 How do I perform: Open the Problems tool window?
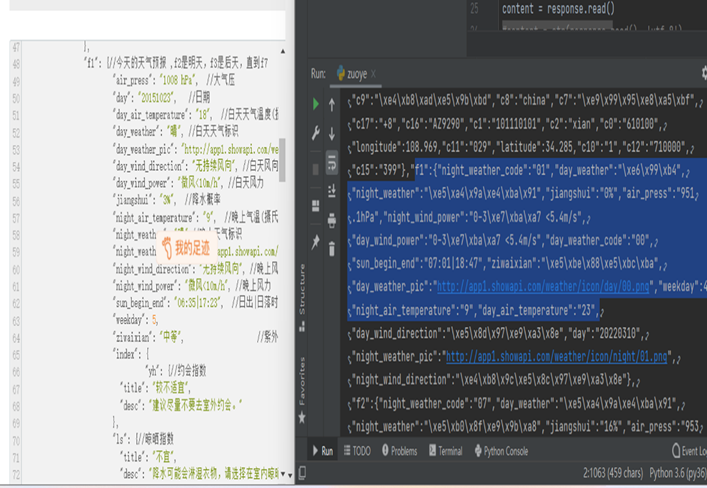(x=399, y=451)
